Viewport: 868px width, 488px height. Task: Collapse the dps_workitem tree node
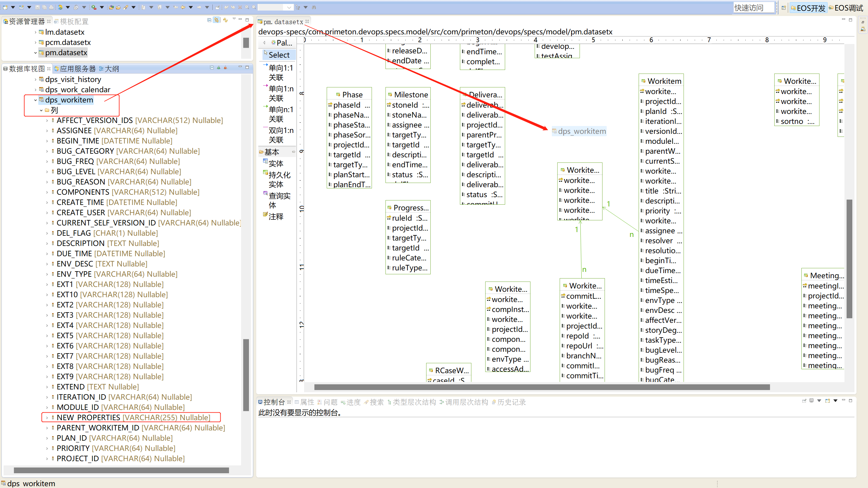click(x=35, y=100)
